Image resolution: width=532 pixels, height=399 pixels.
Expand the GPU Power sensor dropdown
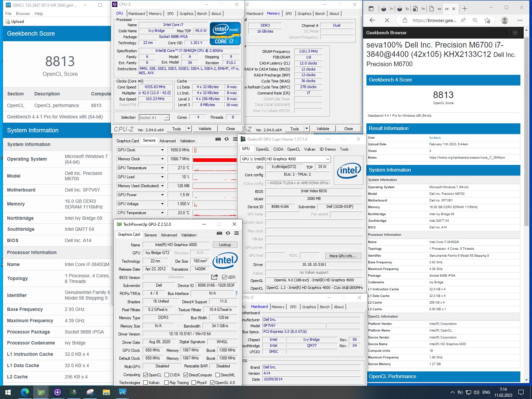[x=162, y=195]
